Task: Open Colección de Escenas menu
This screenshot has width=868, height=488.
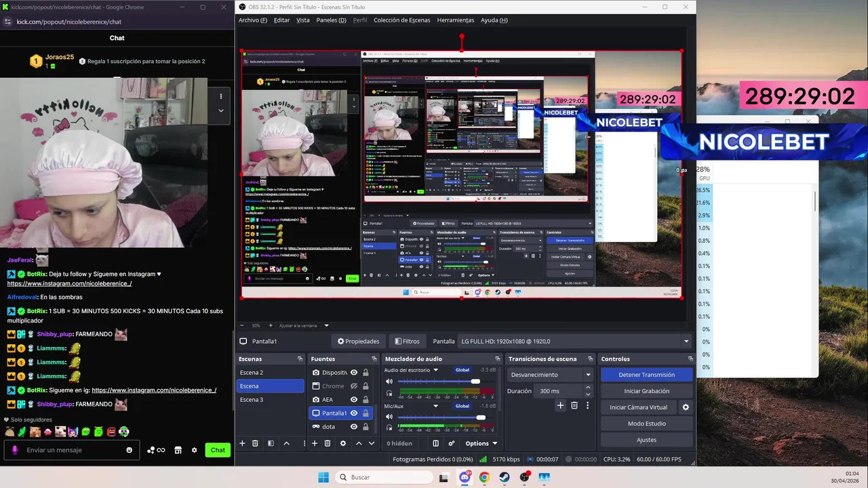Action: pyautogui.click(x=402, y=20)
